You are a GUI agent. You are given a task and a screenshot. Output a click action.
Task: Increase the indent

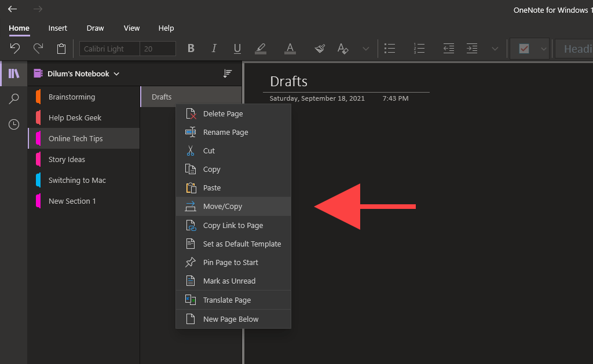pos(471,49)
